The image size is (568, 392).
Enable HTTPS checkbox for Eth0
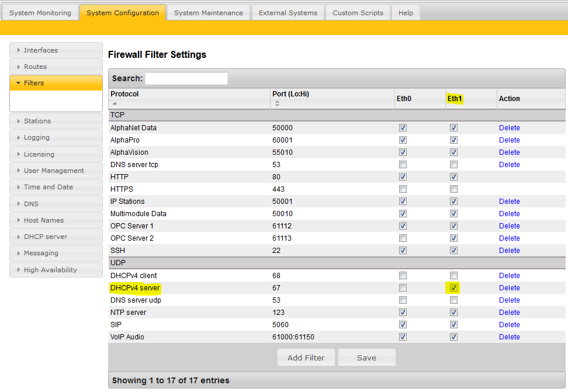pos(403,189)
